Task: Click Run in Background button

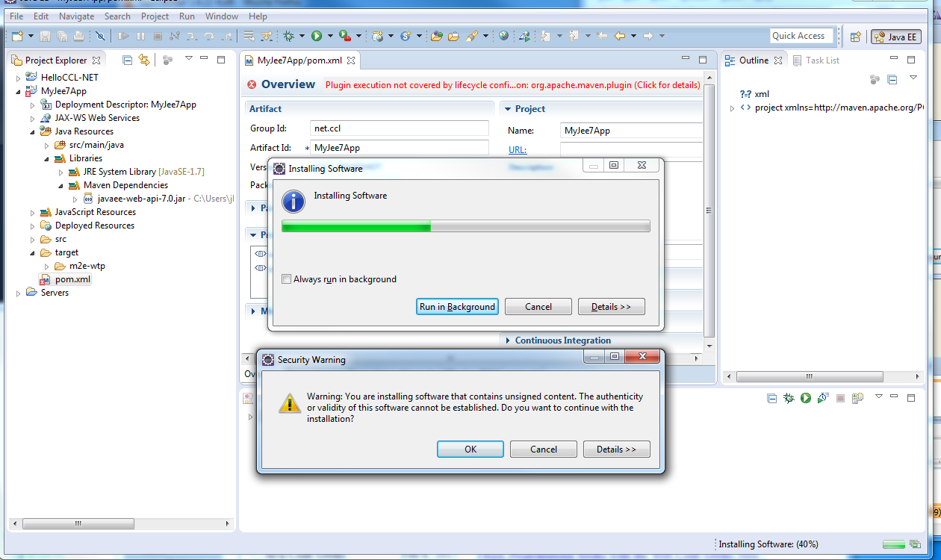Action: pos(457,307)
